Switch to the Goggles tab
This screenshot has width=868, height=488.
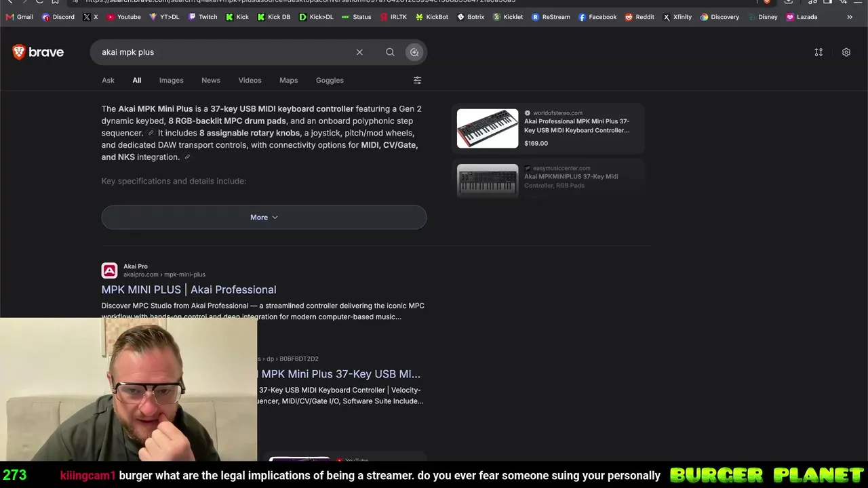[x=330, y=80]
